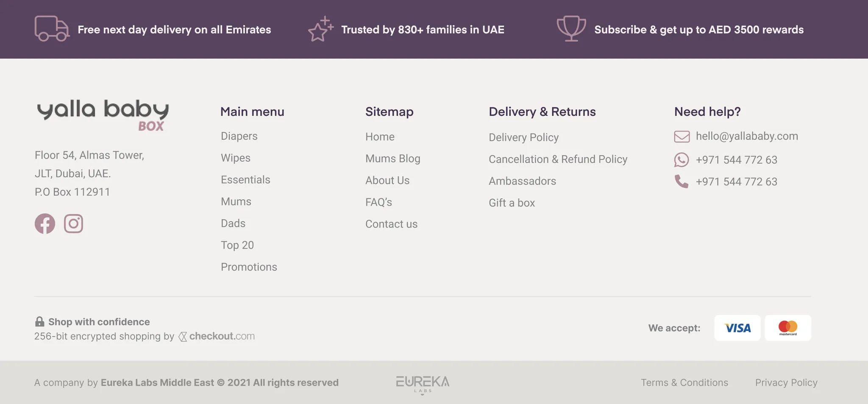Open the Instagram profile icon

coord(73,223)
